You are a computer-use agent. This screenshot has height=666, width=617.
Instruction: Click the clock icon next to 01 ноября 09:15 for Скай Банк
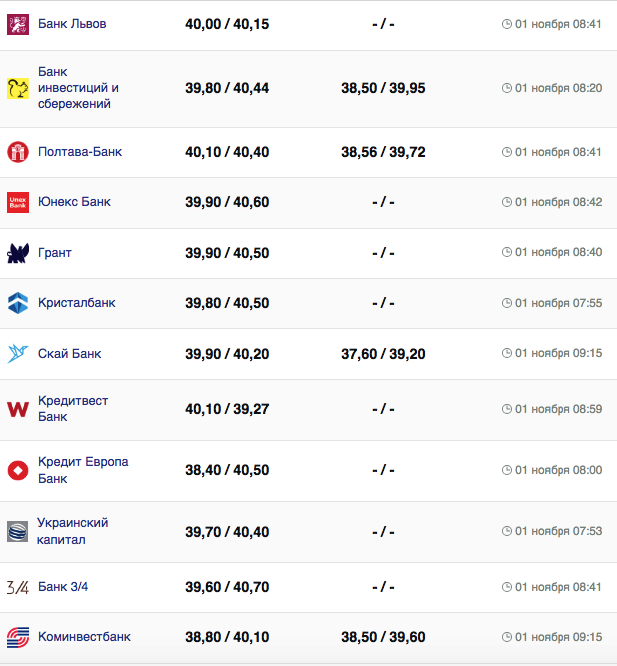[x=506, y=354]
